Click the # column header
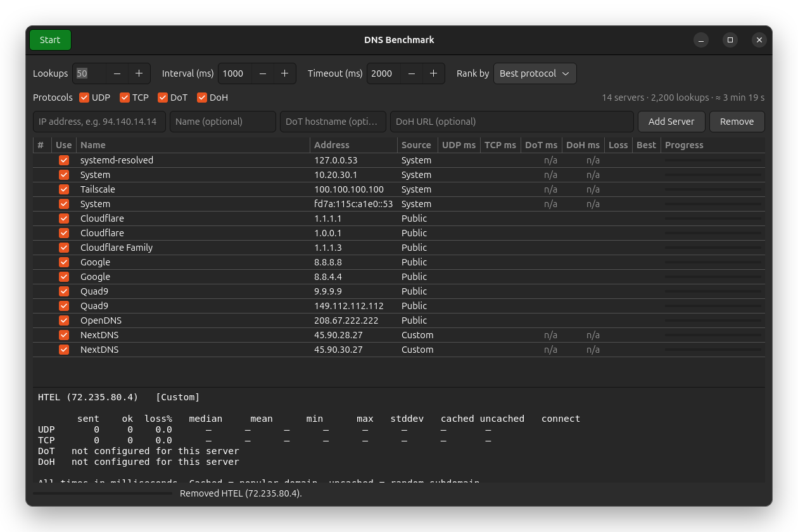 42,145
